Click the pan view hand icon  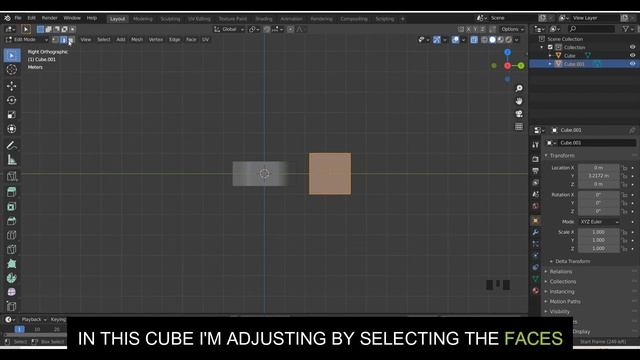click(x=519, y=101)
